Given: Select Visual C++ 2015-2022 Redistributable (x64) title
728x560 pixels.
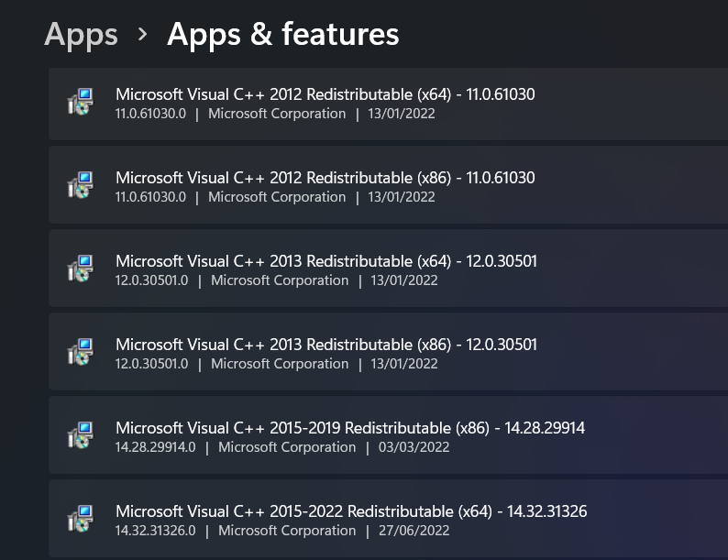Looking at the screenshot, I should tap(351, 511).
